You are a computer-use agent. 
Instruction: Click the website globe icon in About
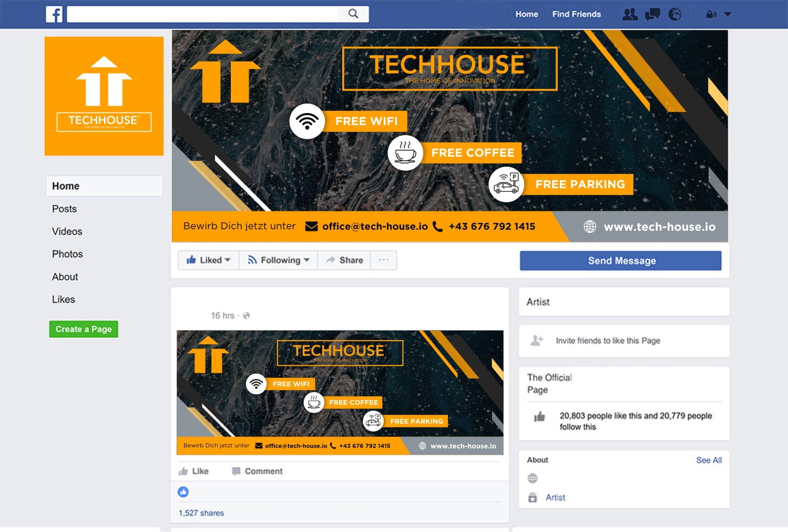533,478
